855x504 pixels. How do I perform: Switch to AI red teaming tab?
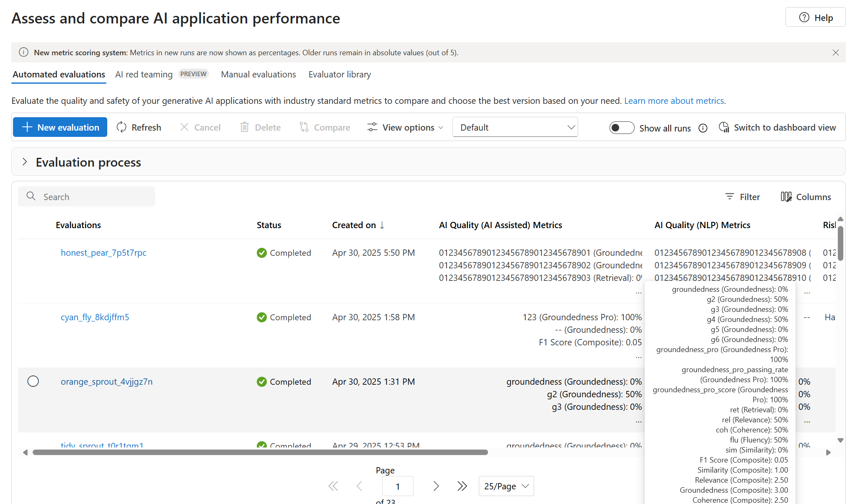click(x=144, y=75)
